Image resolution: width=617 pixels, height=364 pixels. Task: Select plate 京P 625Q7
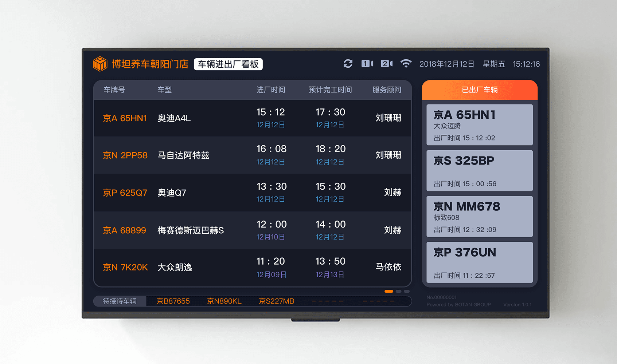(x=125, y=193)
